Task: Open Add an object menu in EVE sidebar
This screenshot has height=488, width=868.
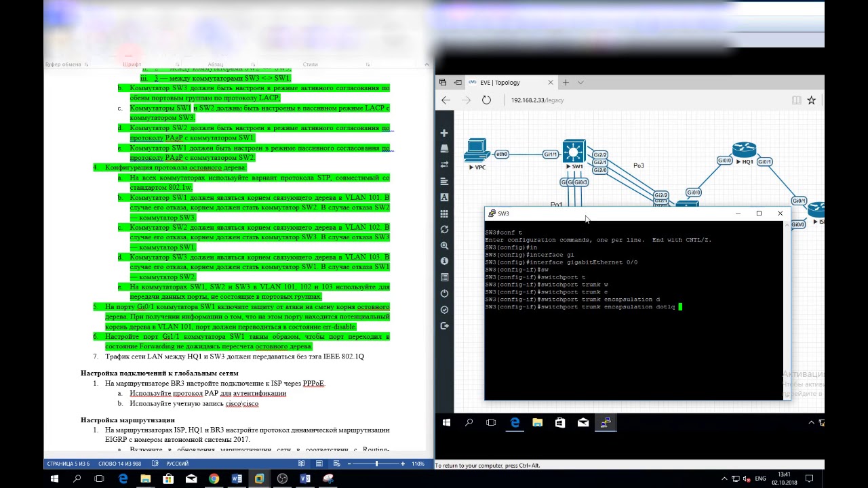Action: [444, 133]
